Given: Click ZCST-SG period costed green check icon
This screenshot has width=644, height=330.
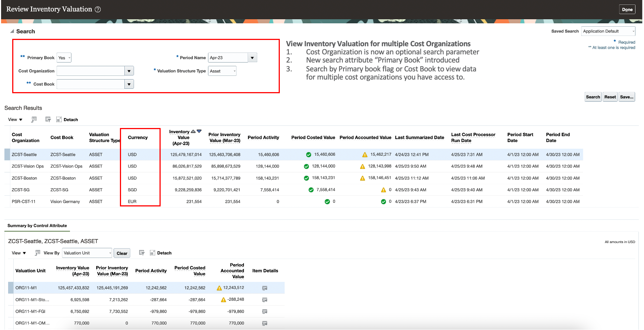Looking at the screenshot, I should pos(311,190).
